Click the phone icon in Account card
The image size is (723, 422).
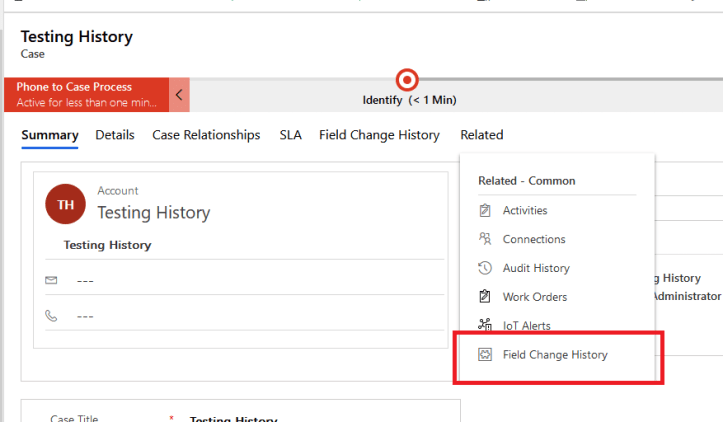pos(52,316)
